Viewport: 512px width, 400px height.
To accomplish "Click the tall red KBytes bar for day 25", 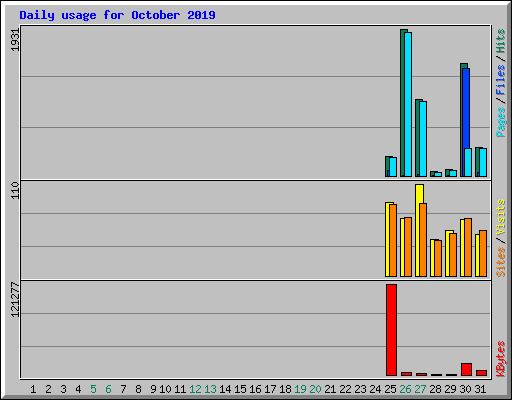I will (391, 330).
